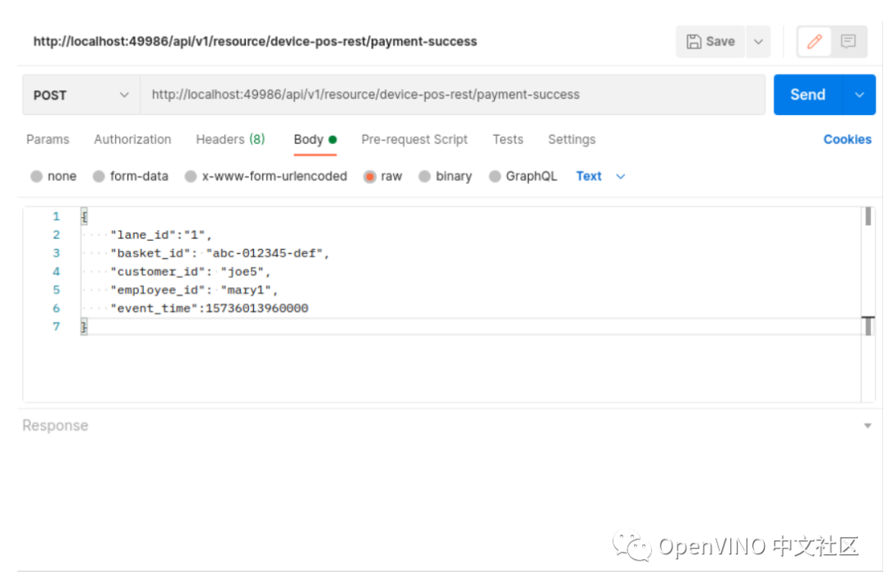Switch to the Authorization tab
The width and height of the screenshot is (888, 588).
[132, 139]
